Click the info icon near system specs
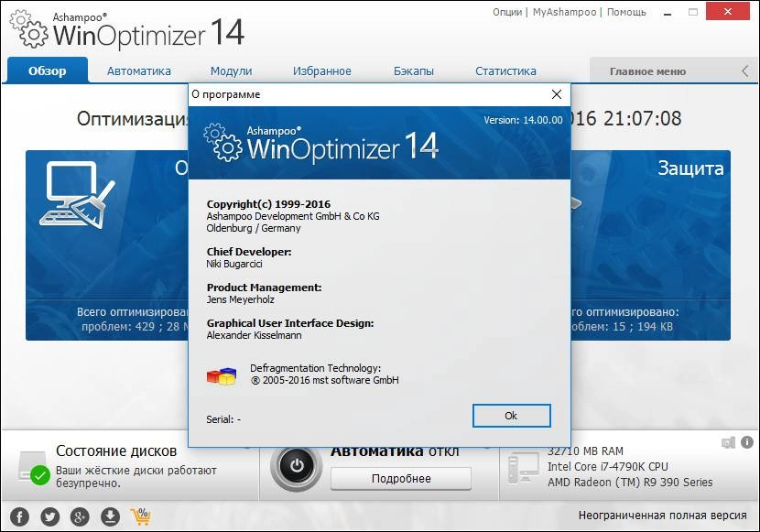Image resolution: width=760 pixels, height=532 pixels. pos(747,441)
